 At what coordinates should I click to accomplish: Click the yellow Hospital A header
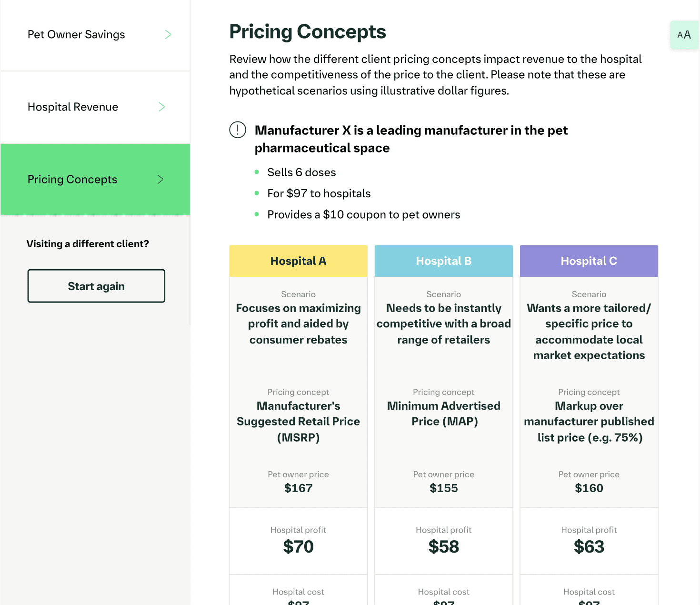click(x=299, y=261)
